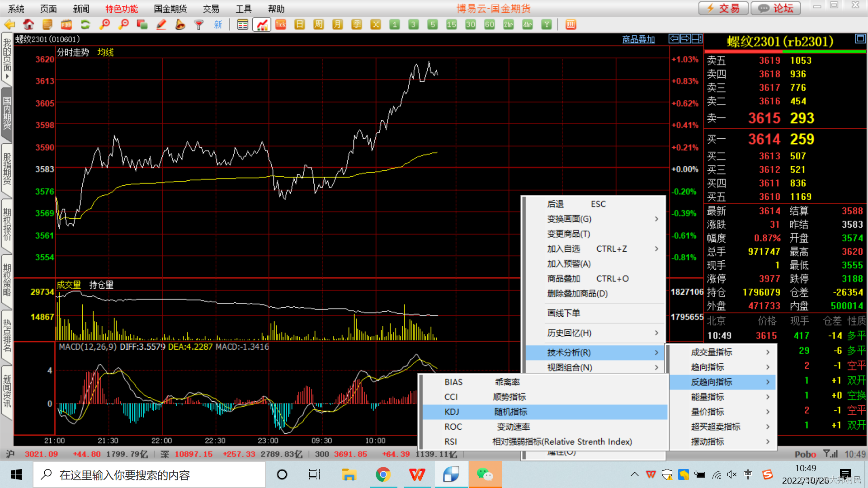The height and width of the screenshot is (488, 868).
Task: Click the home icon in toolbar
Action: (28, 24)
